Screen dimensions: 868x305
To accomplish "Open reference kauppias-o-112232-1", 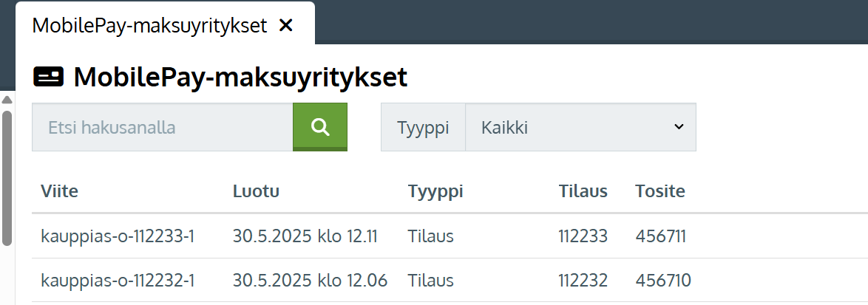I will coord(118,281).
